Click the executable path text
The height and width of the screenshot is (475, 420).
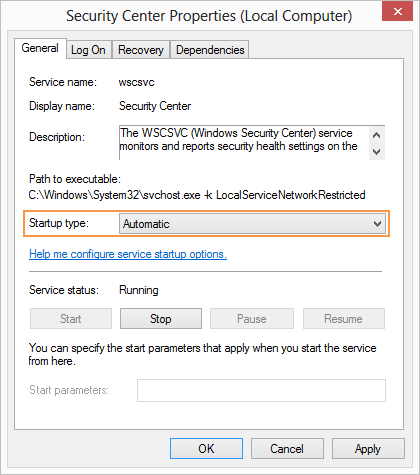tap(197, 195)
